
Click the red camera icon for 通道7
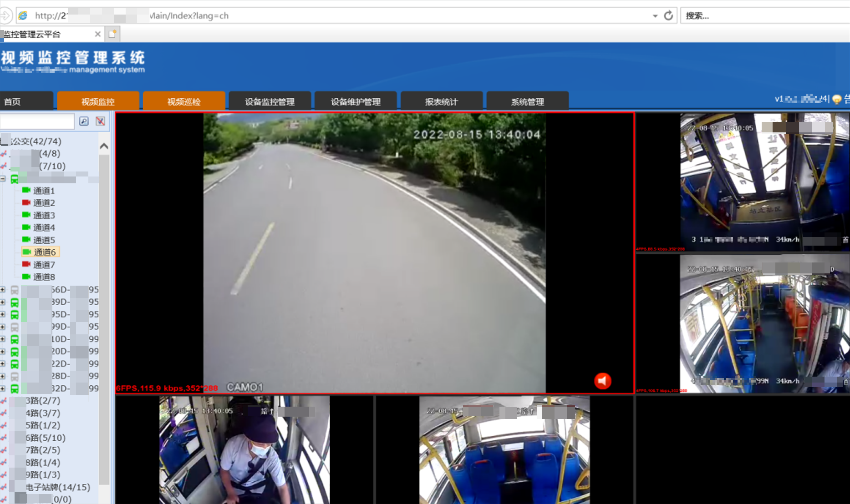[x=26, y=264]
